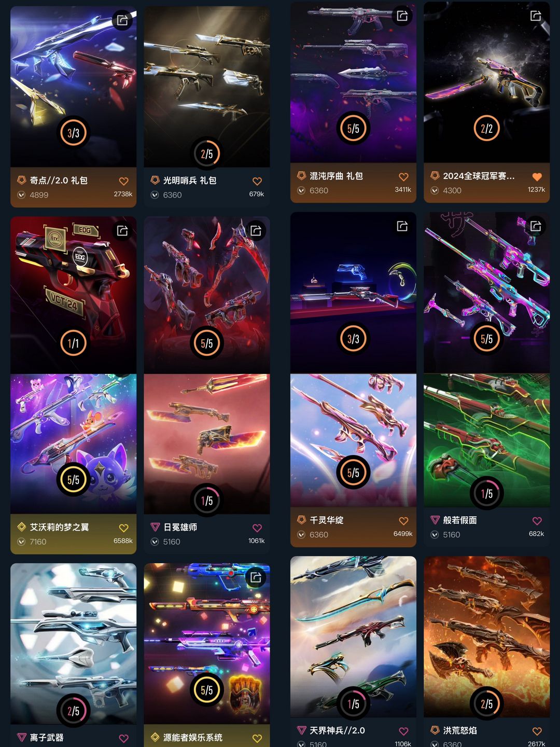560x747 pixels.
Task: Share the 2024全球冠军赛 bundle card
Action: coord(536,16)
